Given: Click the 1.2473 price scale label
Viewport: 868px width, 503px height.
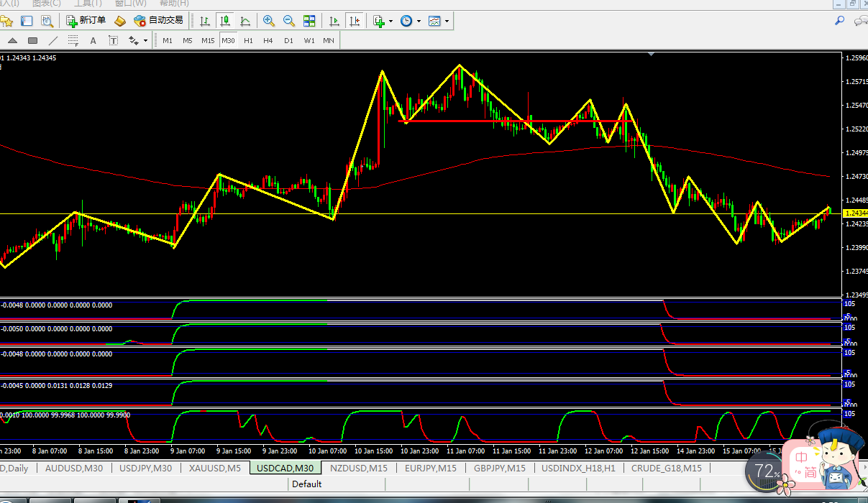Looking at the screenshot, I should point(856,176).
